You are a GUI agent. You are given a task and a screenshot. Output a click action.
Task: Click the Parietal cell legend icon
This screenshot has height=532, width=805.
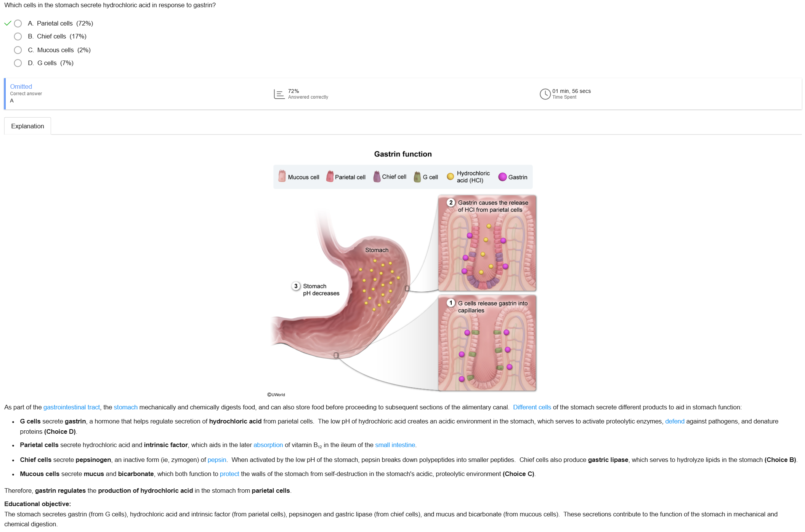[330, 176]
